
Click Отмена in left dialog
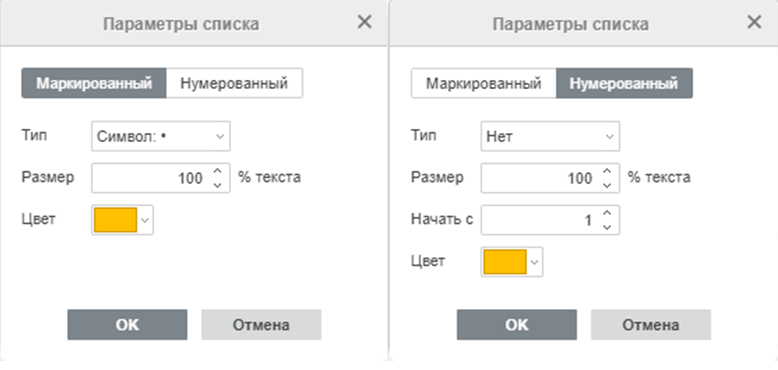261,324
